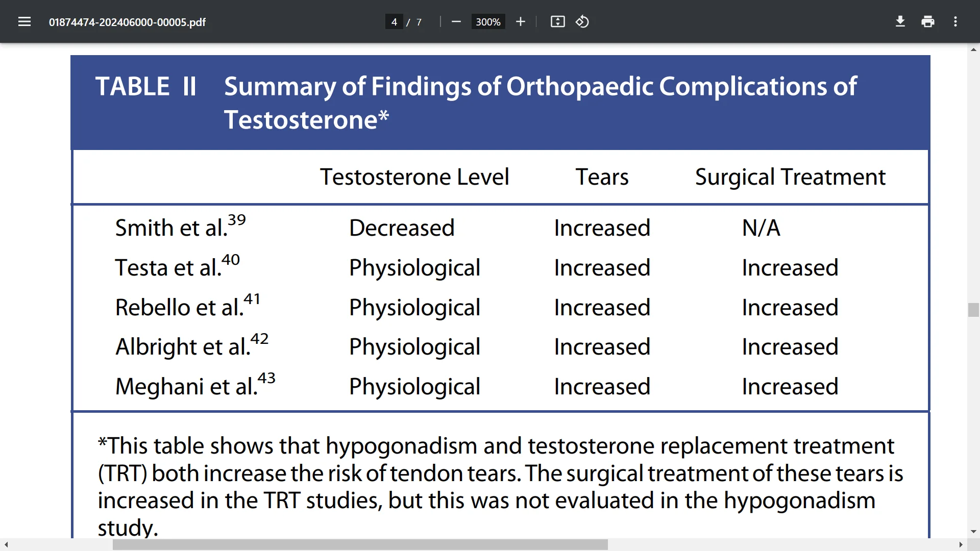Click the Surgical Treatment column header

(x=790, y=177)
